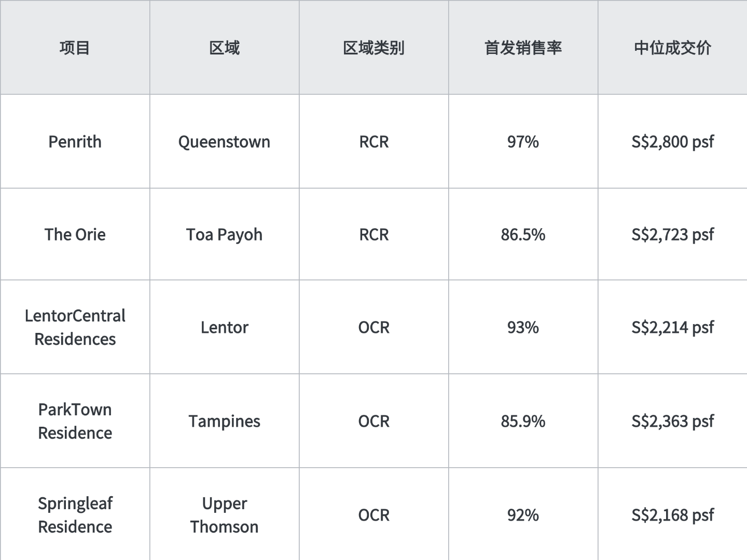Screen dimensions: 747x560
Task: Select the Tampines area cell
Action: click(x=224, y=421)
